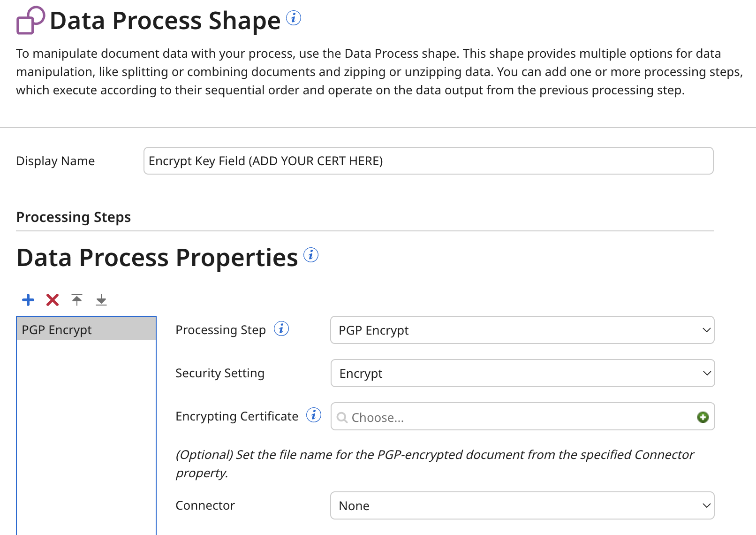The image size is (756, 535).
Task: Click the Choose... field to pick a certificate
Action: (469, 417)
